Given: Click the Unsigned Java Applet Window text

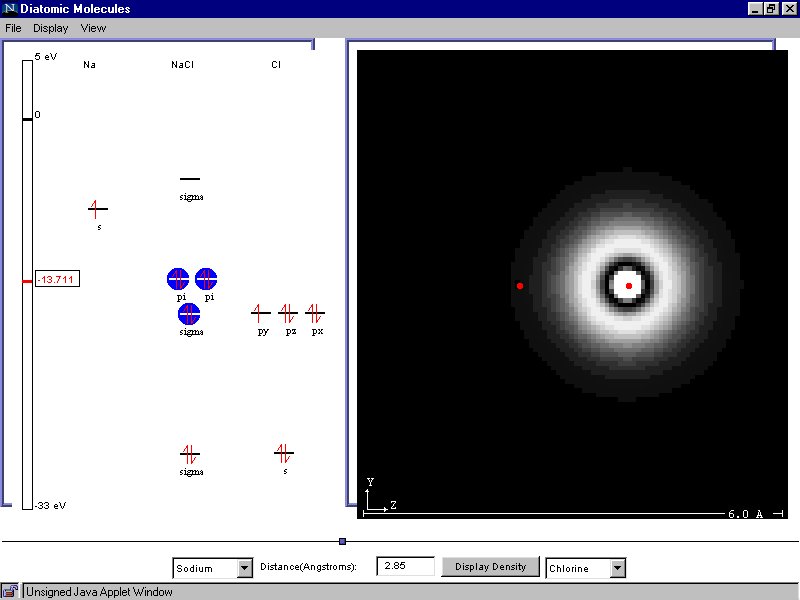Looking at the screenshot, I should tap(99, 592).
